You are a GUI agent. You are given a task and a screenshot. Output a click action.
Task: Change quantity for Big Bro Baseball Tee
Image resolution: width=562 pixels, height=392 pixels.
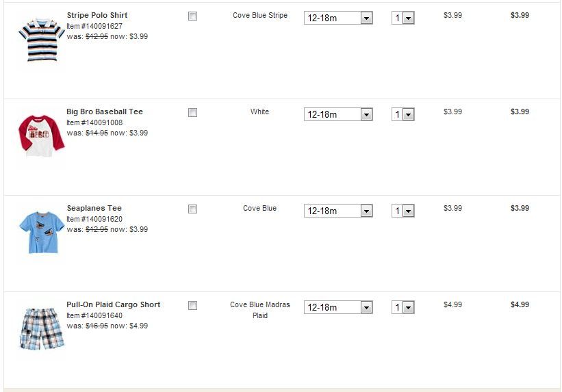pos(403,115)
